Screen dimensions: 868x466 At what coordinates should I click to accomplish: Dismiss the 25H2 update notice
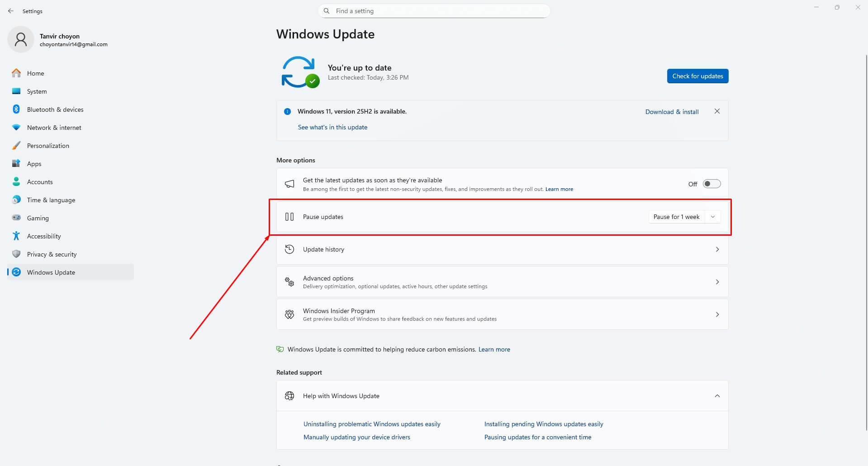(x=717, y=111)
